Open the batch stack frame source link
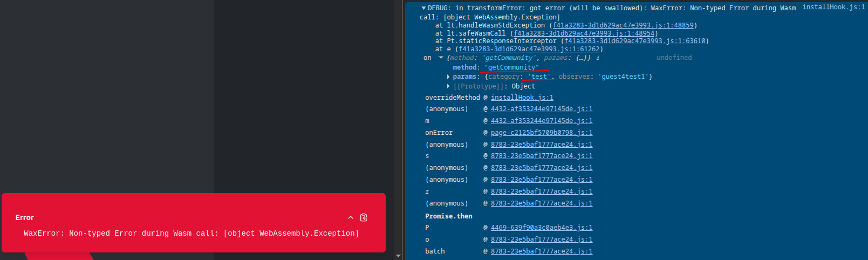 point(541,251)
